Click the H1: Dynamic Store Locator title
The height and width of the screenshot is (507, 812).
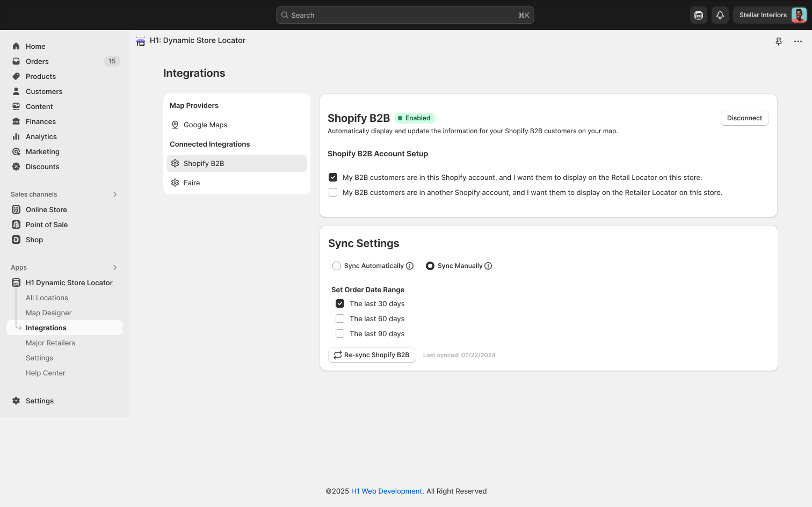198,40
